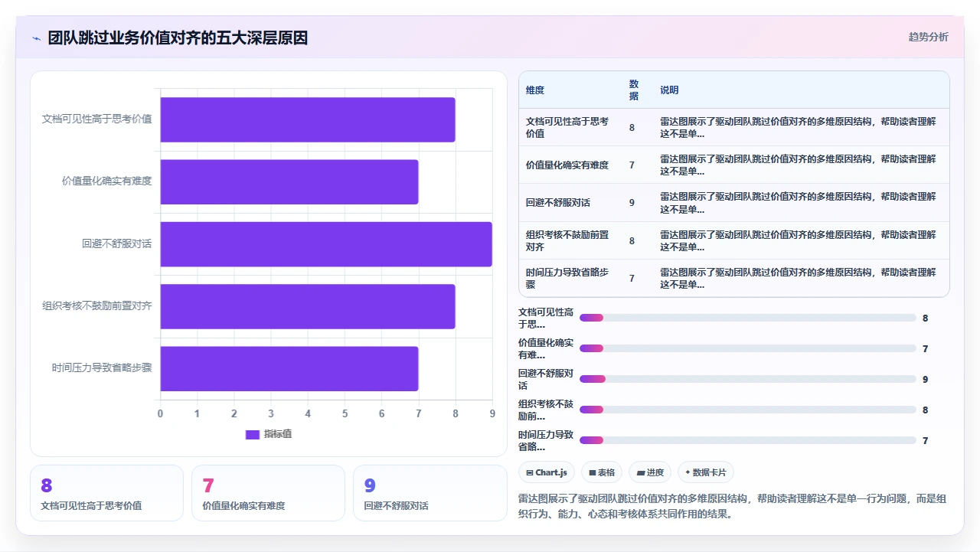
Task: Click the 指标值 legend label
Action: pyautogui.click(x=278, y=435)
